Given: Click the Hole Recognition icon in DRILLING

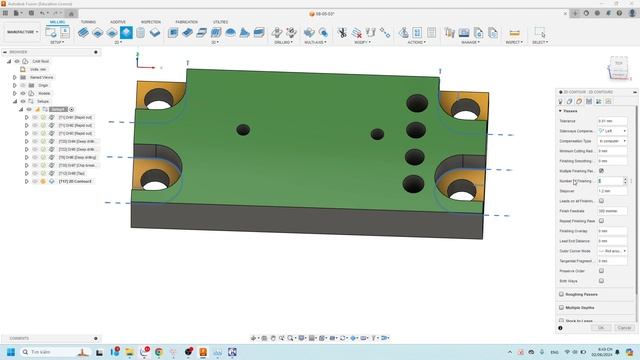Looking at the screenshot, I should (291, 32).
